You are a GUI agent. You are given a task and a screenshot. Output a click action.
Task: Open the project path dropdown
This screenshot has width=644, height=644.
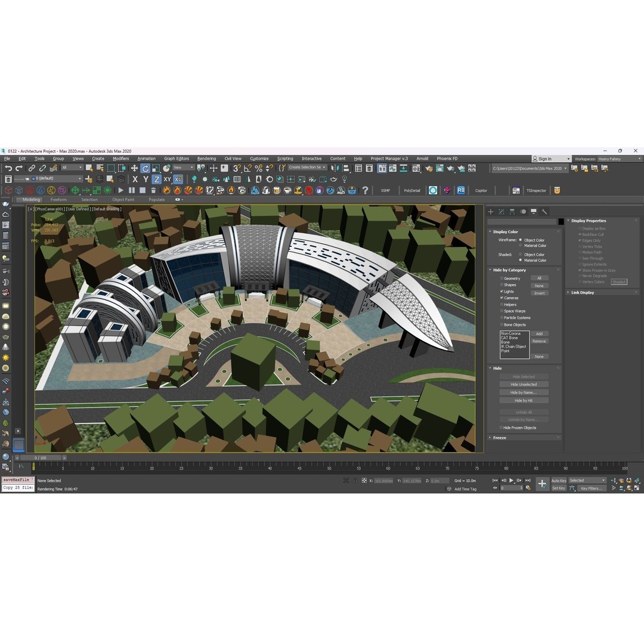[530, 168]
